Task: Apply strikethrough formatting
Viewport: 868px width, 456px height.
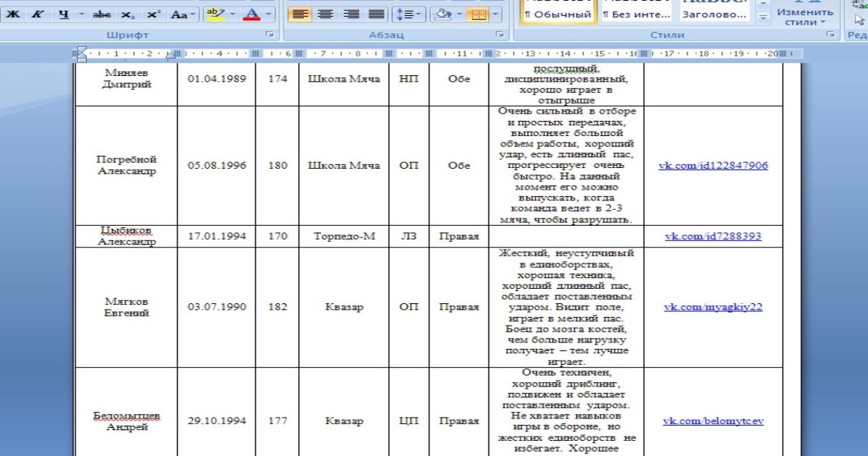Action: (x=101, y=14)
